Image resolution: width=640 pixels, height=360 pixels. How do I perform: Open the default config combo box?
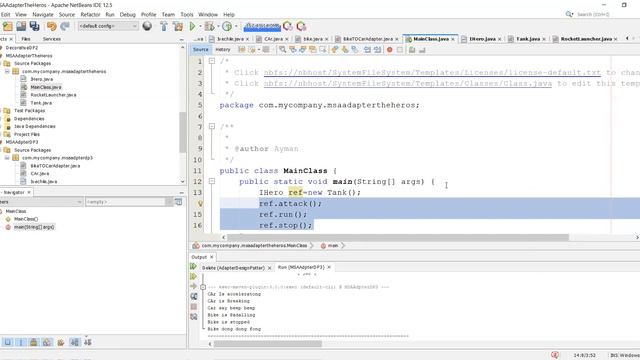108,26
